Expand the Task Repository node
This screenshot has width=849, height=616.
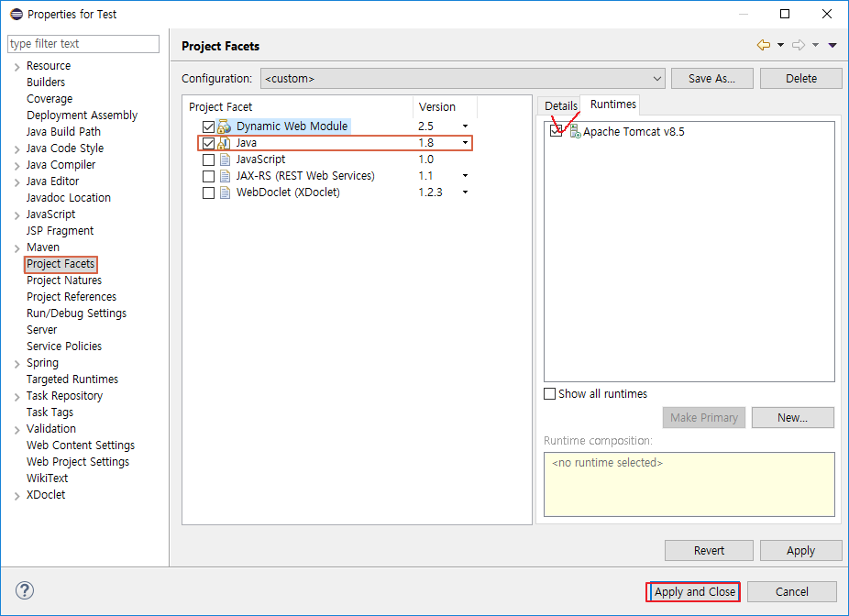pyautogui.click(x=17, y=397)
